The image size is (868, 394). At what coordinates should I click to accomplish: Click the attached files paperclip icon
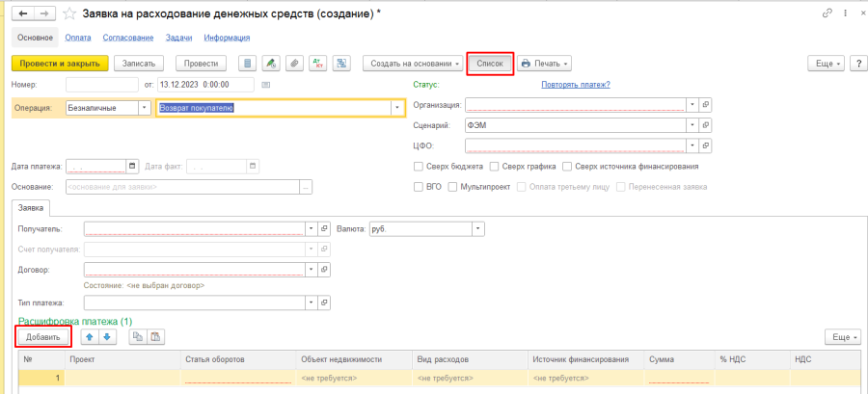295,64
